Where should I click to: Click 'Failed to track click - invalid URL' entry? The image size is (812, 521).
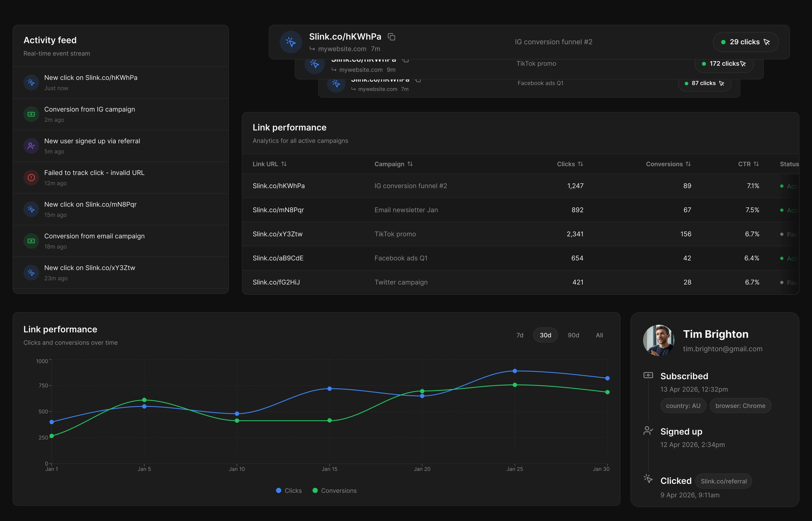(121, 177)
